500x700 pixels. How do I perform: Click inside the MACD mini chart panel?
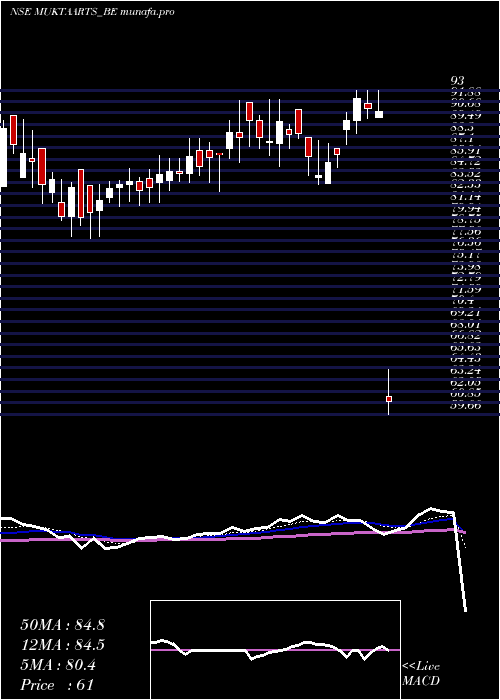pos(275,650)
